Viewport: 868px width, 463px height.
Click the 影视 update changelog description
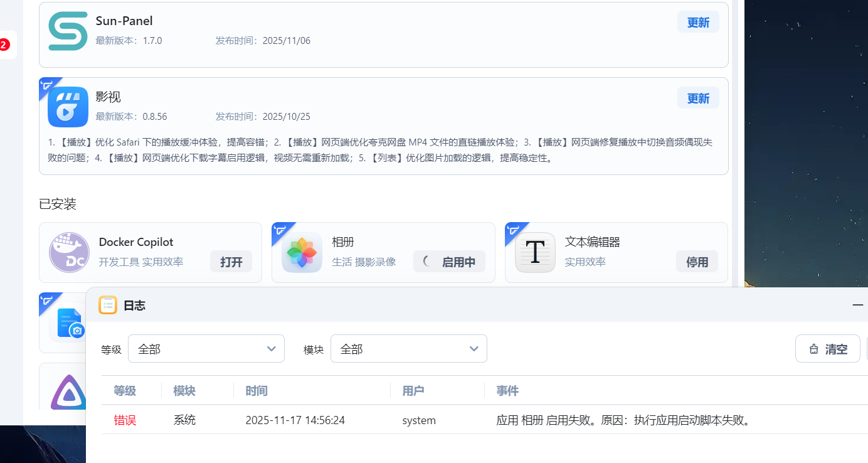pyautogui.click(x=380, y=150)
